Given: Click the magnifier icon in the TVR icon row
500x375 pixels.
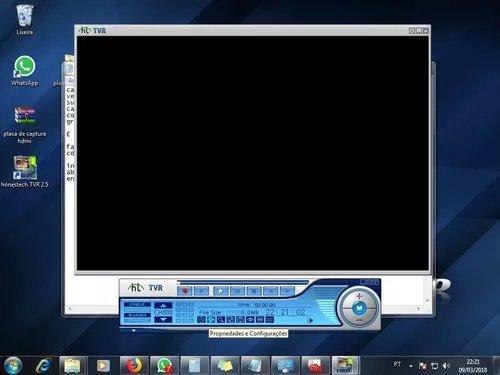Looking at the screenshot, I should click(221, 320).
